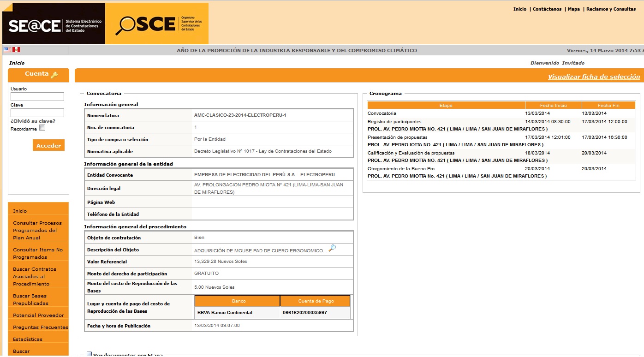Click the Fecha Inicio column header
644x357 pixels.
tap(554, 106)
